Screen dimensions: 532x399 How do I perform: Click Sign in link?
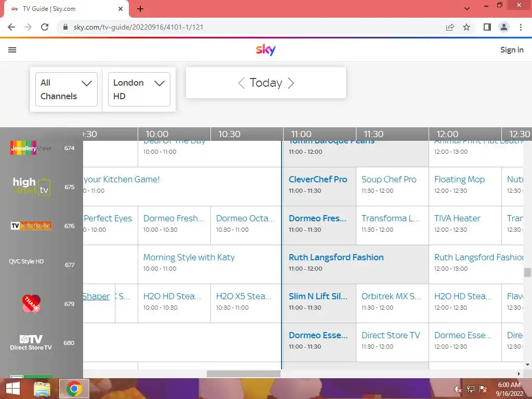pyautogui.click(x=512, y=50)
